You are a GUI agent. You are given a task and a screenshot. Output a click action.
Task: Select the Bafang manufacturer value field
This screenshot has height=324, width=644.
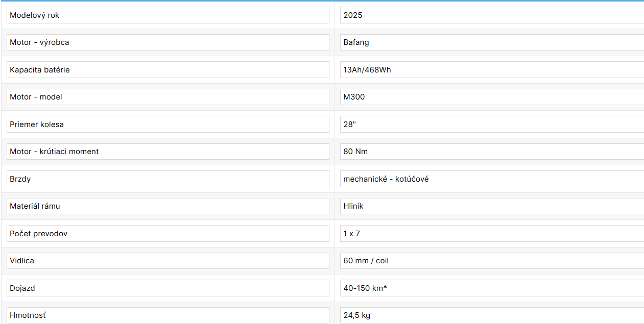(491, 42)
